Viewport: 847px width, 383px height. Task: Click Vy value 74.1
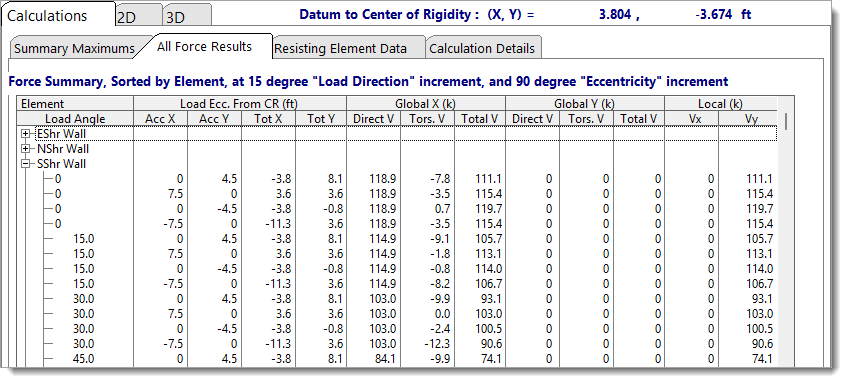[762, 359]
